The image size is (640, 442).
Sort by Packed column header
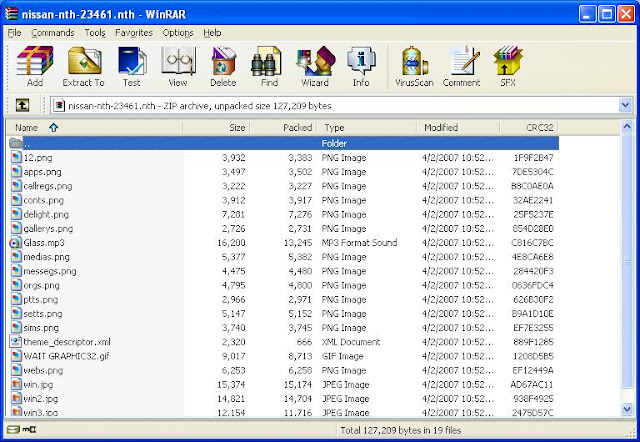click(x=283, y=128)
